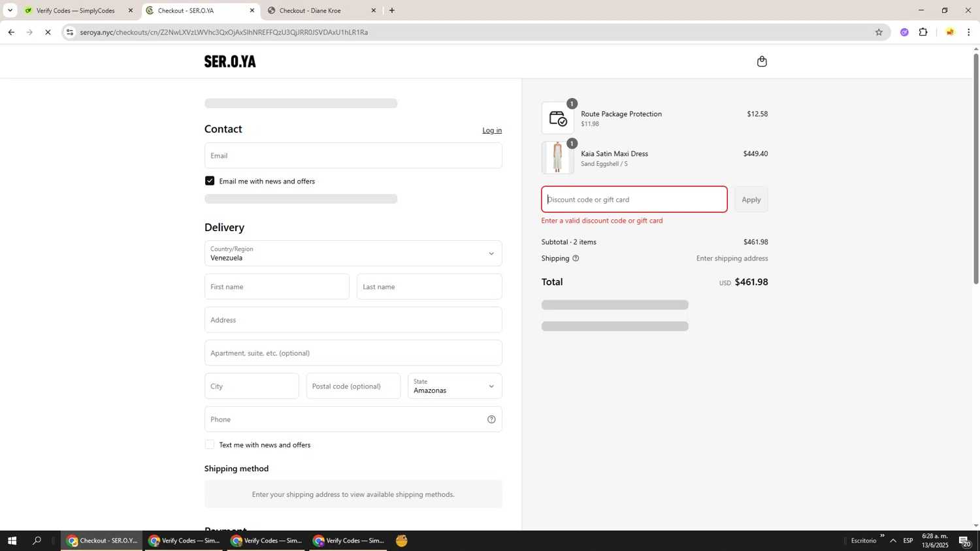Open the Escritorio desktop toolbar
980x551 pixels.
[864, 541]
